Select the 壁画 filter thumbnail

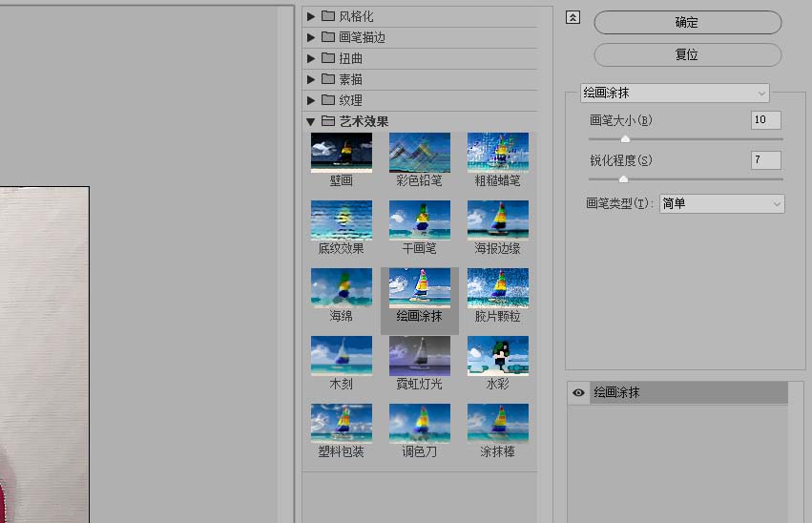[x=342, y=153]
